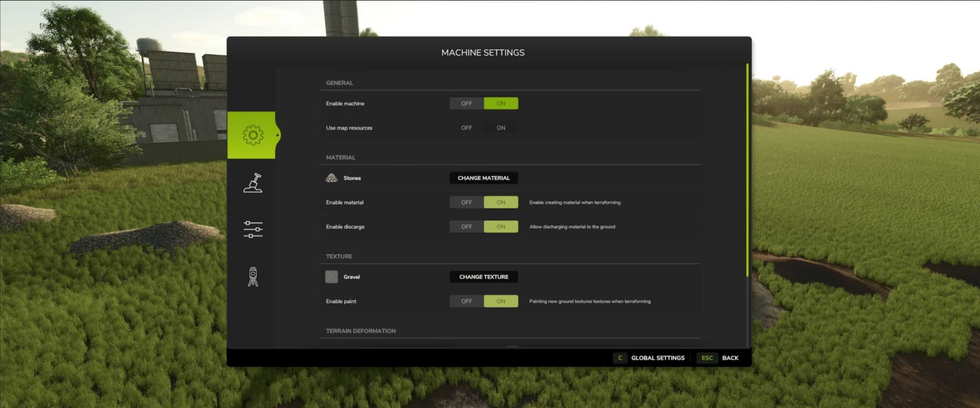Click the Stones material pile icon
980x408 pixels.
331,178
